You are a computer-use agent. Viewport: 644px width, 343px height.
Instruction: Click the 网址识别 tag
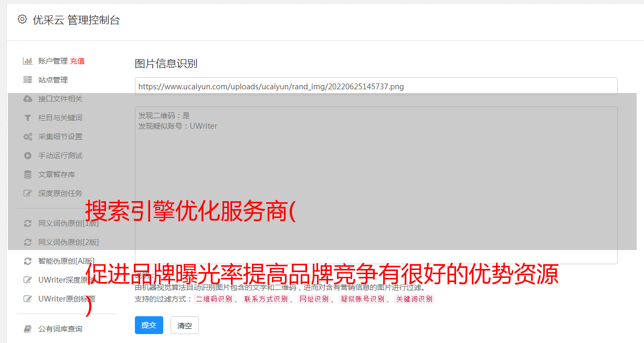[x=314, y=299]
